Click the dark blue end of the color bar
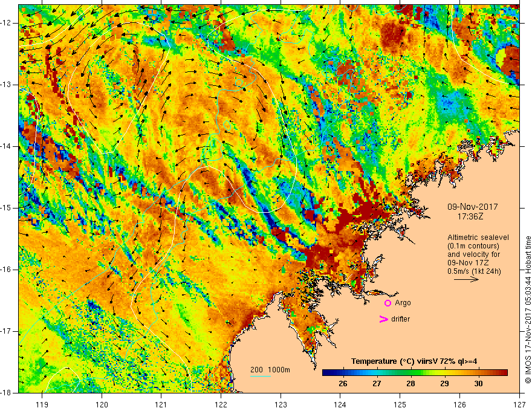 (x=326, y=373)
